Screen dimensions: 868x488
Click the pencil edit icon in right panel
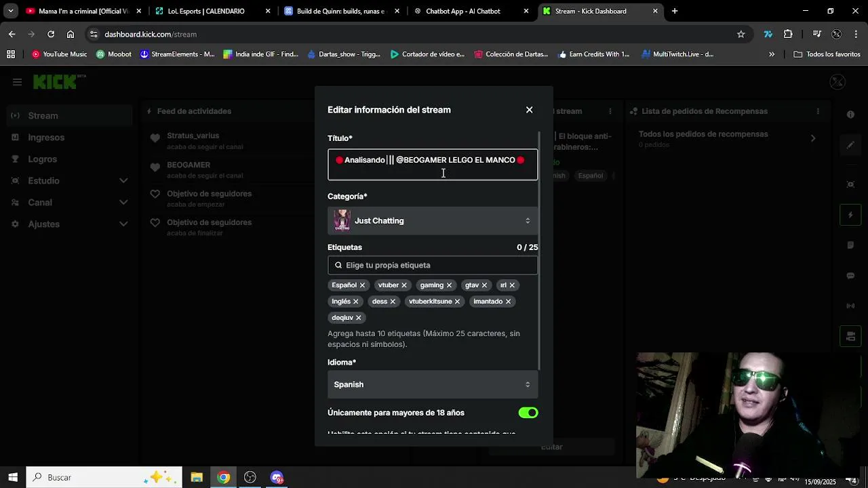(x=850, y=145)
